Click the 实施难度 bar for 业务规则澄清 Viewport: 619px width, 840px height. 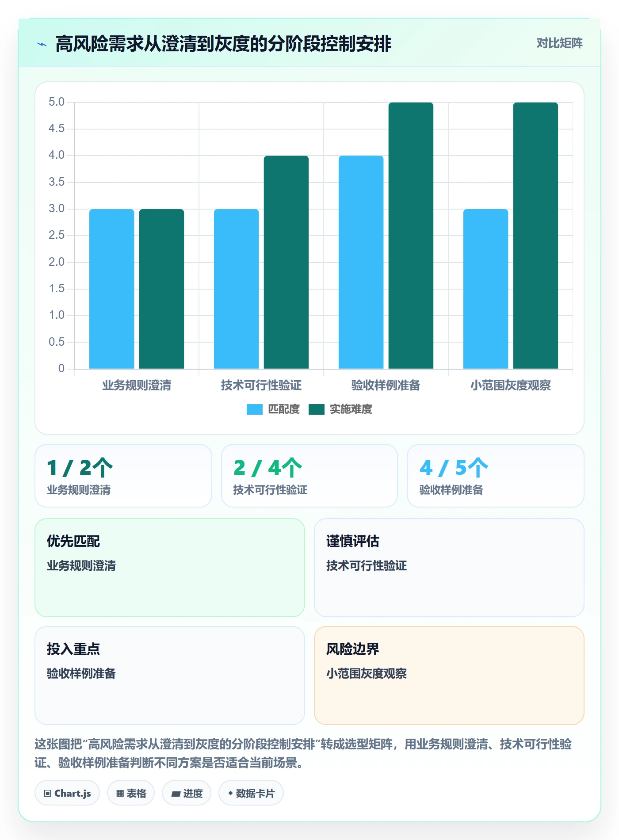pyautogui.click(x=162, y=289)
